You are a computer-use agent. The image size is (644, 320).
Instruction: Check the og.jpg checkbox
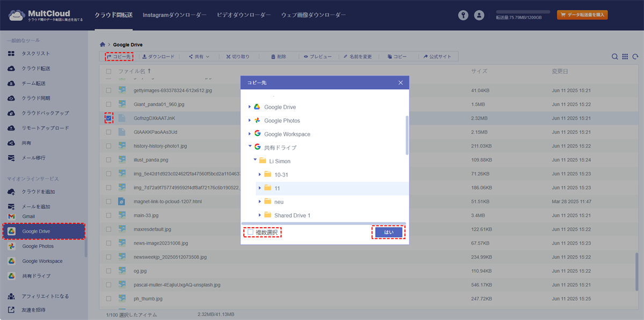pyautogui.click(x=108, y=271)
